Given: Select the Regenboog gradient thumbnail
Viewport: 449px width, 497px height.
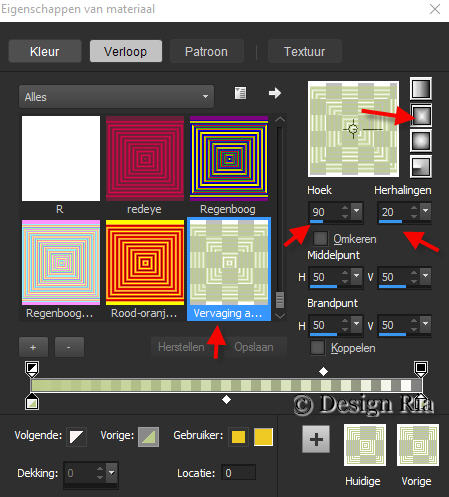Looking at the screenshot, I should 229,158.
